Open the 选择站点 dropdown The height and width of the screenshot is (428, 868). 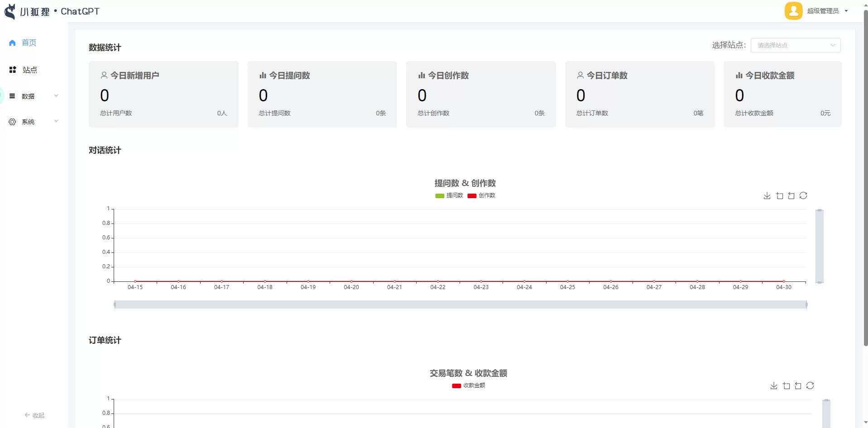(x=795, y=45)
